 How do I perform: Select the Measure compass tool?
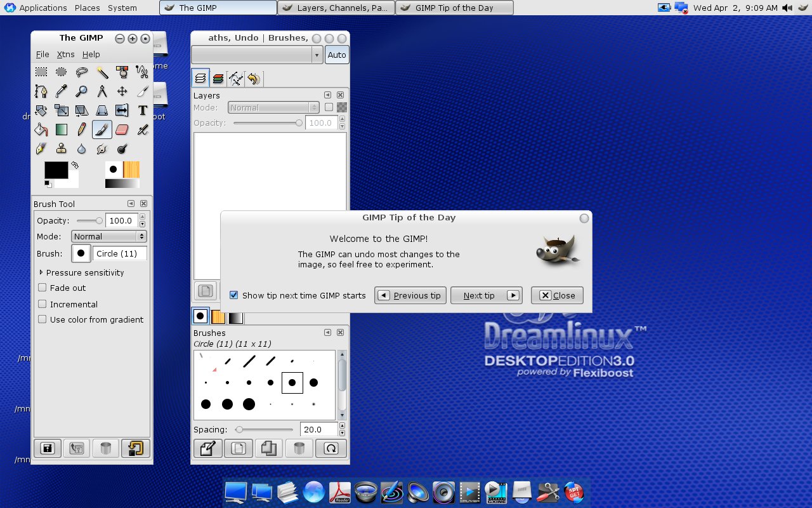tap(102, 91)
